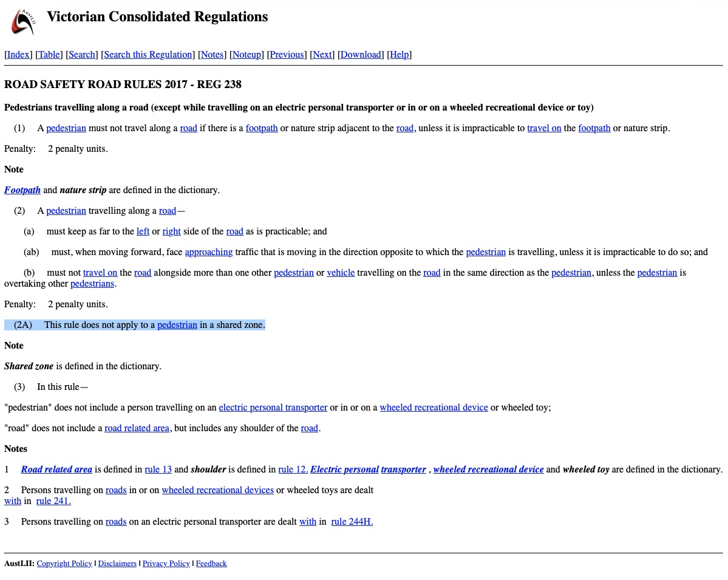Image resolution: width=728 pixels, height=580 pixels.
Task: Click 'travel on' link in subsection (1)
Action: [544, 128]
